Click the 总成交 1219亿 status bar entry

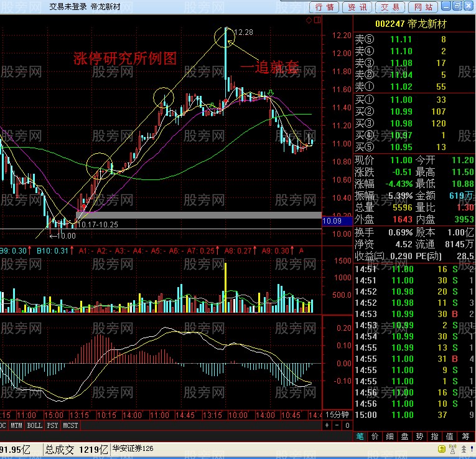coord(77,449)
